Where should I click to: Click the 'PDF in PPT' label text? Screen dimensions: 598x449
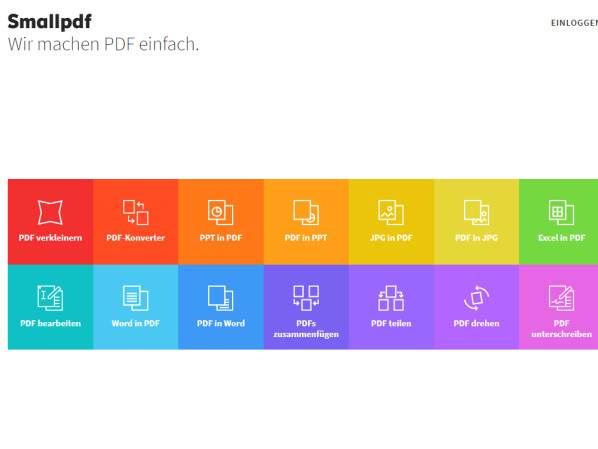[x=306, y=238]
